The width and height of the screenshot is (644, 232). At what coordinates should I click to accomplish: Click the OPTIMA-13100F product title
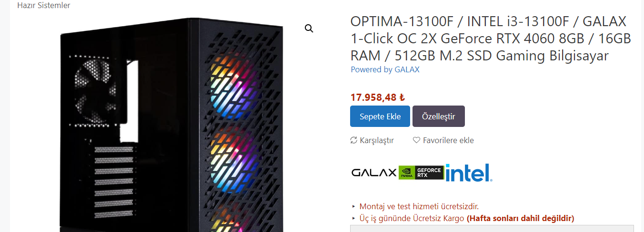point(491,39)
